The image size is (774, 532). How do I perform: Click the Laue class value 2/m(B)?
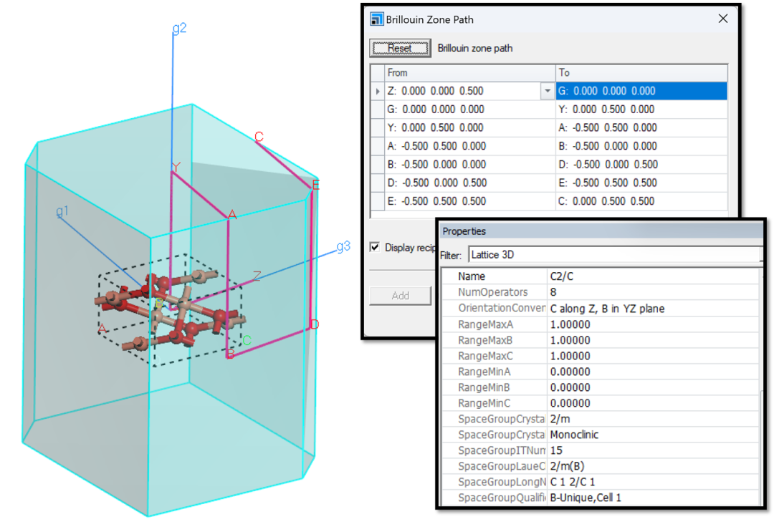tap(653, 466)
